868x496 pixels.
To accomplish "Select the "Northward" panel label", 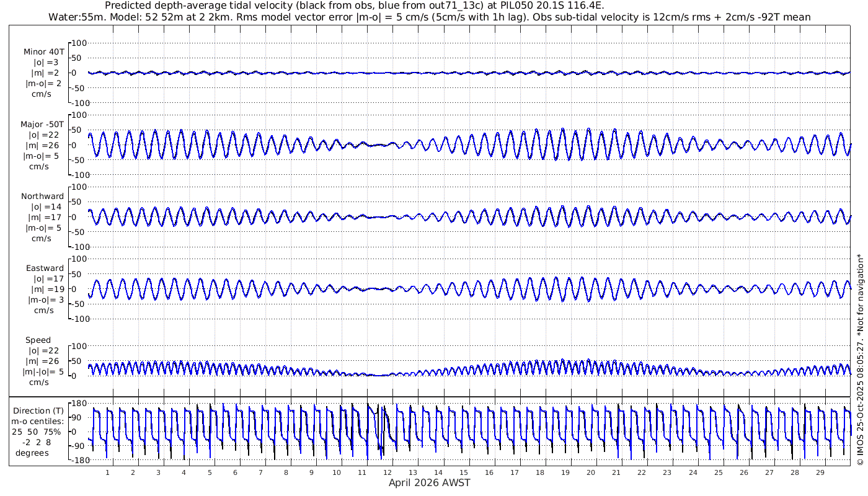I will (x=42, y=197).
